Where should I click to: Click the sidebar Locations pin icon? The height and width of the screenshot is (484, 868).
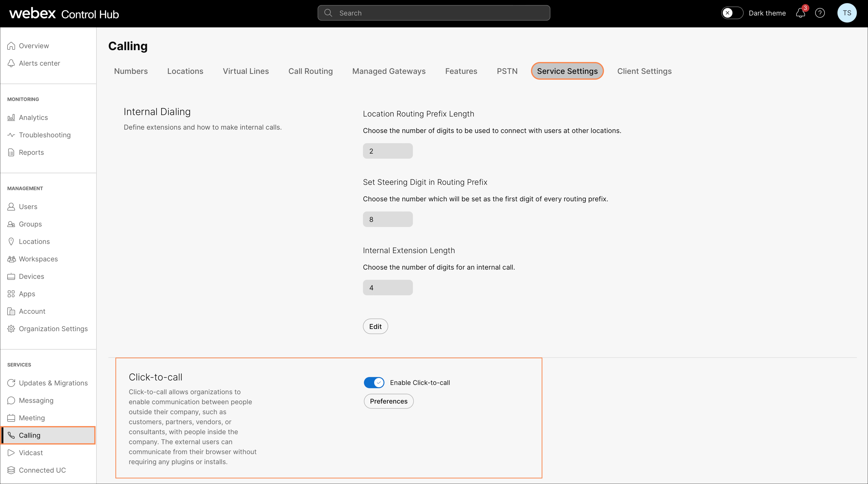[x=11, y=242]
